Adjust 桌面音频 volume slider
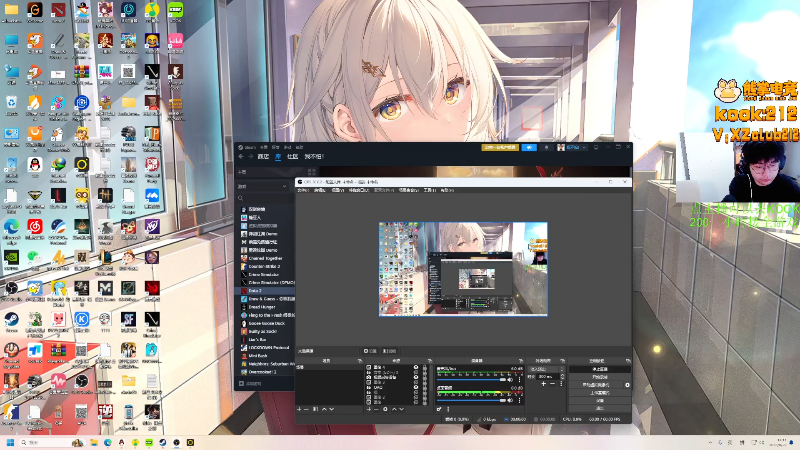This screenshot has width=800, height=450. pos(471,400)
